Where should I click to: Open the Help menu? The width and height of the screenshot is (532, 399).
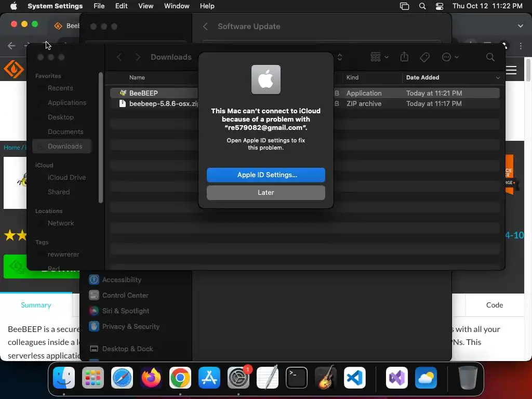pyautogui.click(x=207, y=6)
